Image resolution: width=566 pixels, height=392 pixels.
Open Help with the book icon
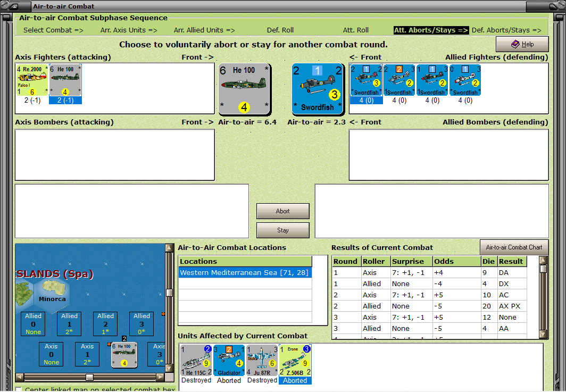click(522, 44)
